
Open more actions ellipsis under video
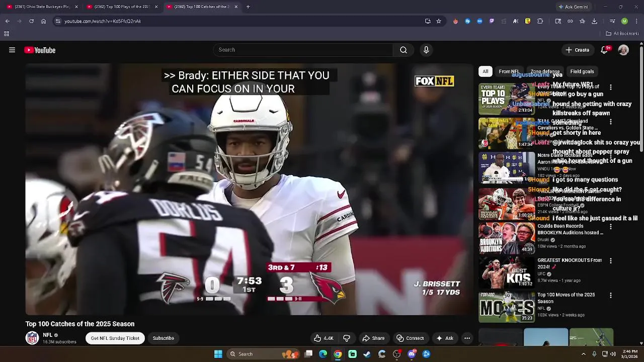[467, 338]
